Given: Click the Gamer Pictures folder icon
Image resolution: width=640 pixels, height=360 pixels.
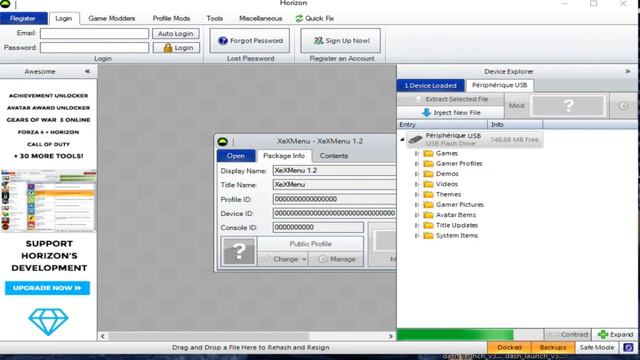Looking at the screenshot, I should point(428,204).
